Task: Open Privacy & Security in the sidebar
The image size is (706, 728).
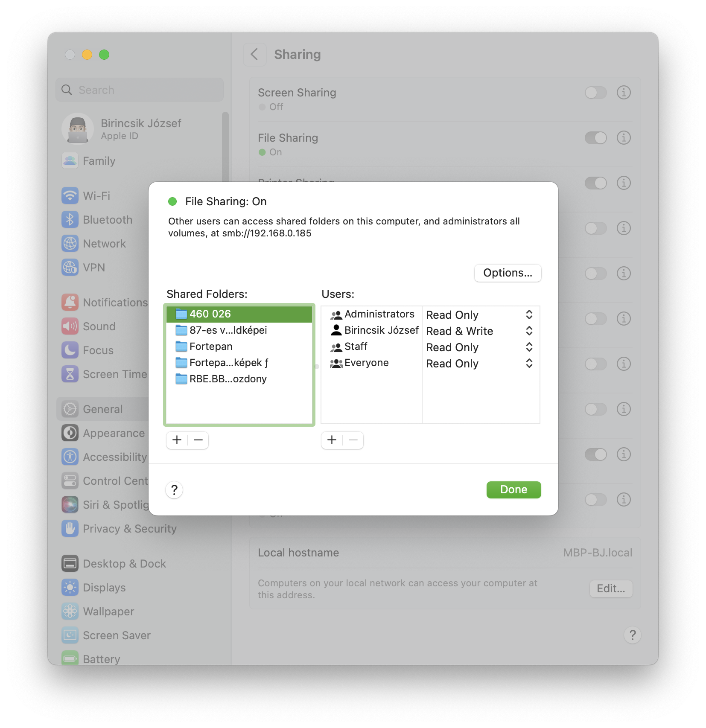Action: coord(119,529)
